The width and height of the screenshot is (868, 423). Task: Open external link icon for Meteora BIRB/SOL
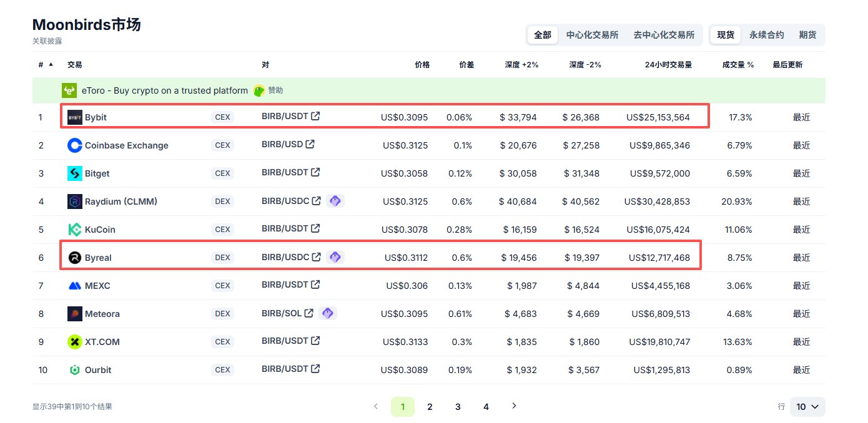pos(309,313)
